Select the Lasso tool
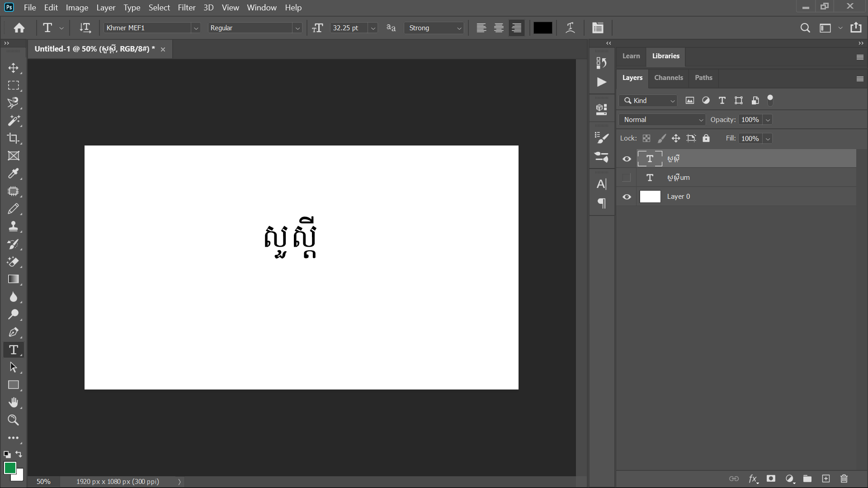 coord(14,103)
